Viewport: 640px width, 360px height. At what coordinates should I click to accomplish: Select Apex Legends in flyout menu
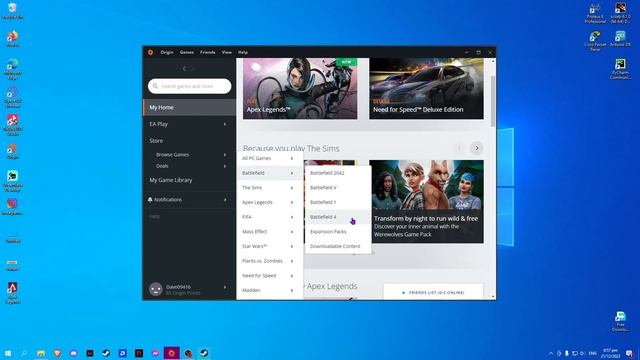tap(269, 202)
